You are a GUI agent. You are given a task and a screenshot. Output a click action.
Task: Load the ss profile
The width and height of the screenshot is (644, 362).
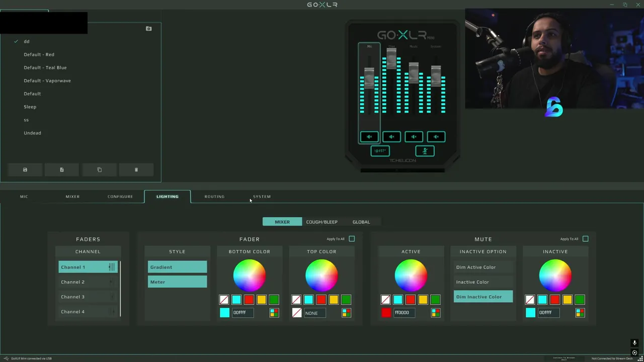click(26, 120)
